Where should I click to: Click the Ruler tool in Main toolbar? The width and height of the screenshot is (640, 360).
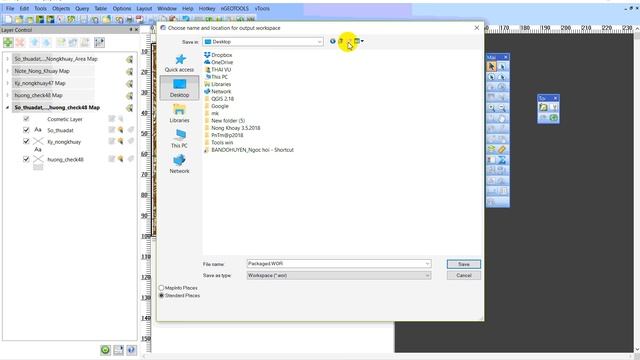(x=502, y=149)
